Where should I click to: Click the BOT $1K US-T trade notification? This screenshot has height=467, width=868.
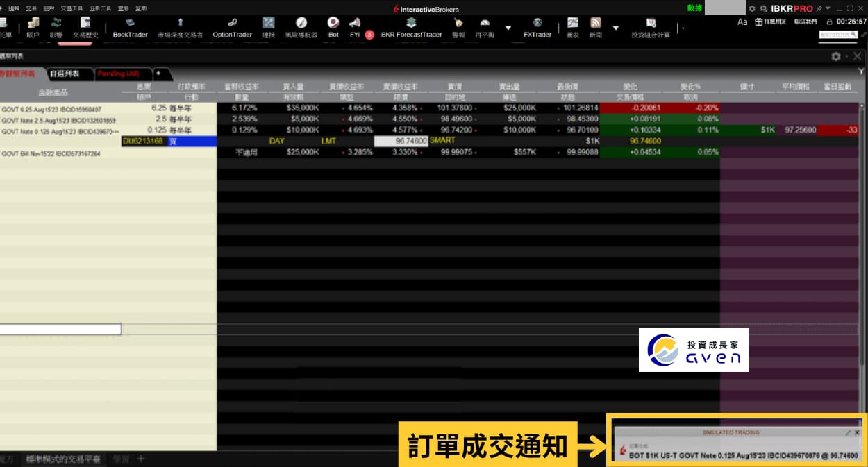point(743,456)
